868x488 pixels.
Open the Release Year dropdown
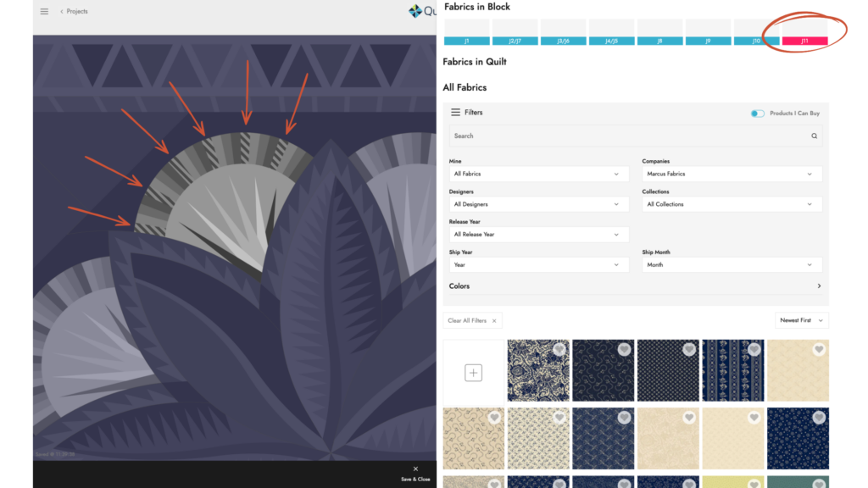coord(538,235)
